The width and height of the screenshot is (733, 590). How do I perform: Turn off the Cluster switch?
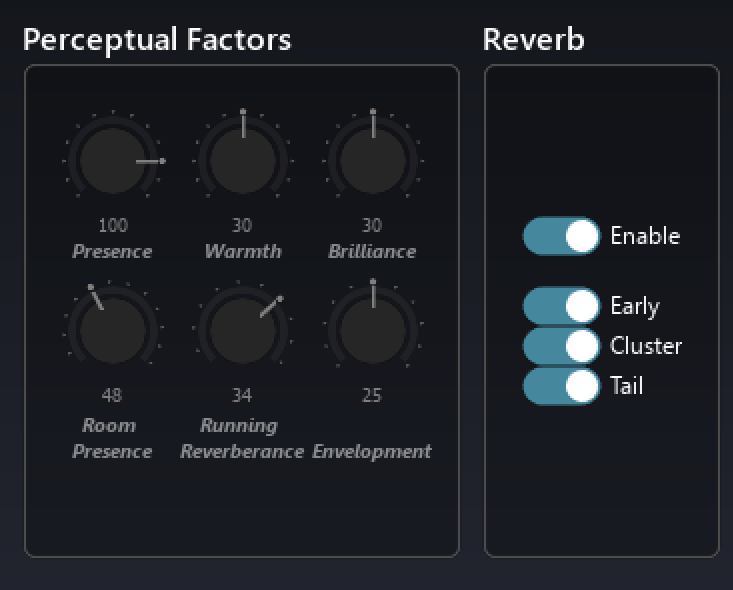[x=561, y=346]
